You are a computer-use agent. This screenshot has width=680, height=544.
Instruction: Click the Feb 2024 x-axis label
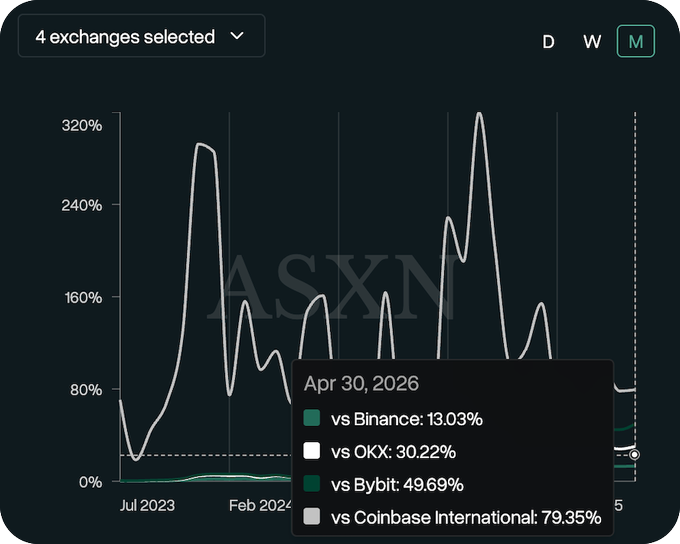(261, 505)
